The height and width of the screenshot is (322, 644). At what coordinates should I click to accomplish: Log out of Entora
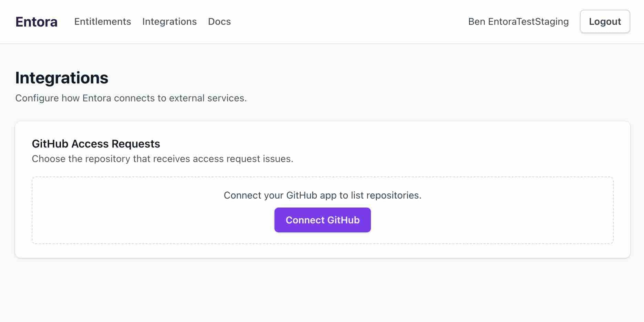point(605,21)
